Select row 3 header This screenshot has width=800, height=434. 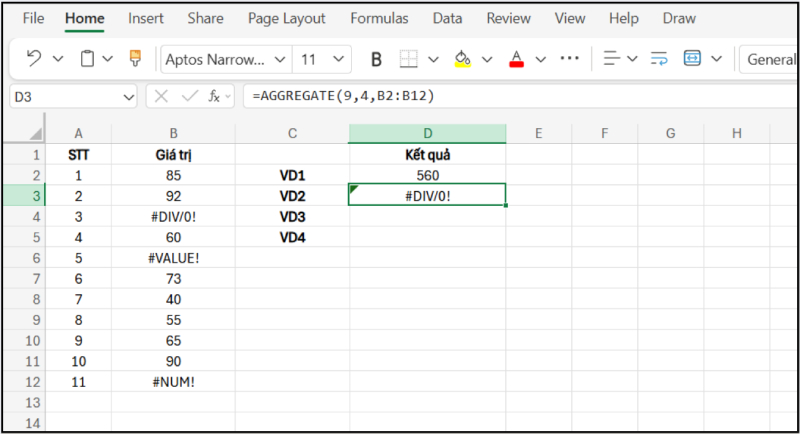click(x=24, y=196)
